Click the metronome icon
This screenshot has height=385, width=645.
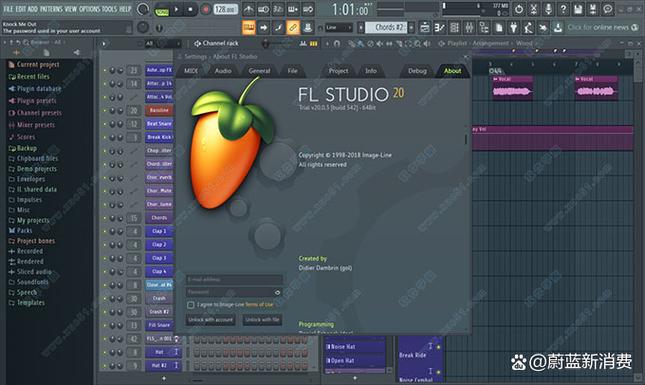point(248,9)
